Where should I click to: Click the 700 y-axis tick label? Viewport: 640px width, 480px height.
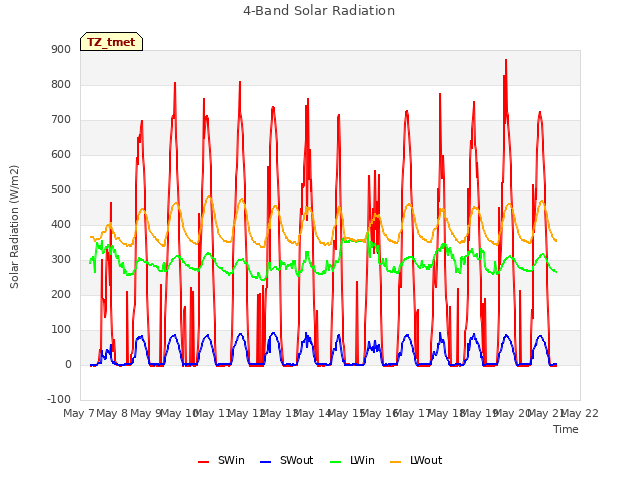click(61, 120)
